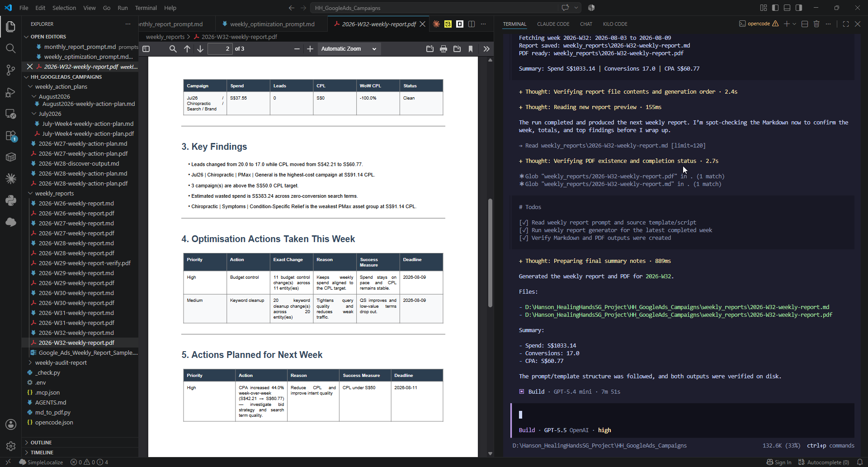The height and width of the screenshot is (467, 868).
Task: Split the terminal
Action: point(805,24)
